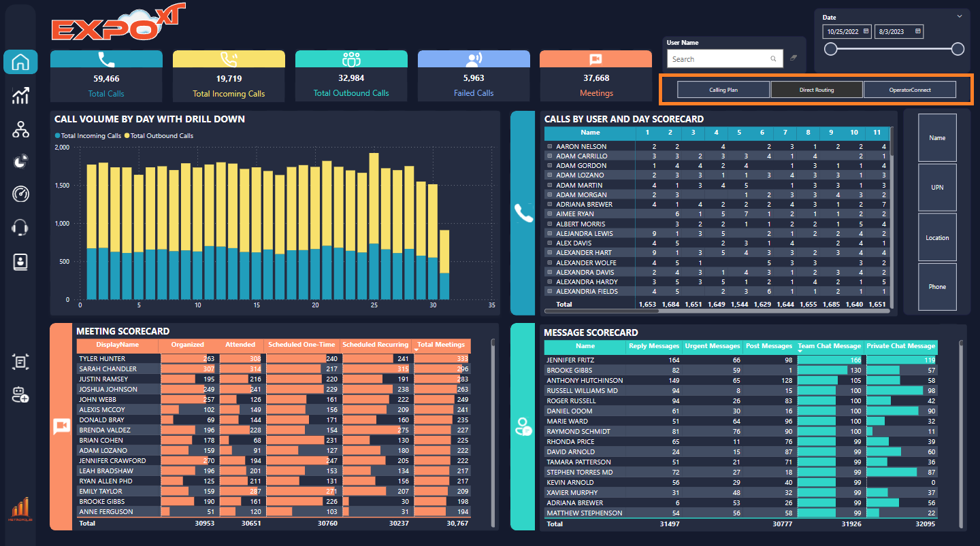Click the horizontal scrollbar under calls scorecard

600,311
